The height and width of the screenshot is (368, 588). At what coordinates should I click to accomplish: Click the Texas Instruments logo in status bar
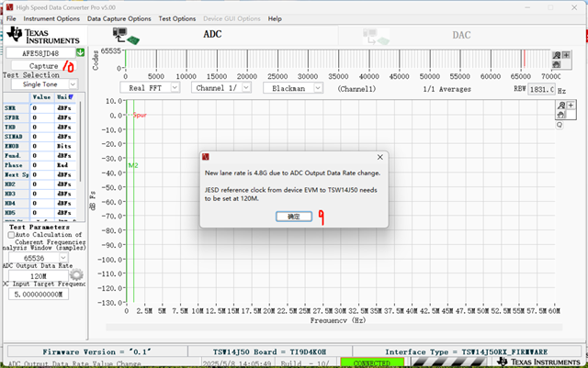539,362
